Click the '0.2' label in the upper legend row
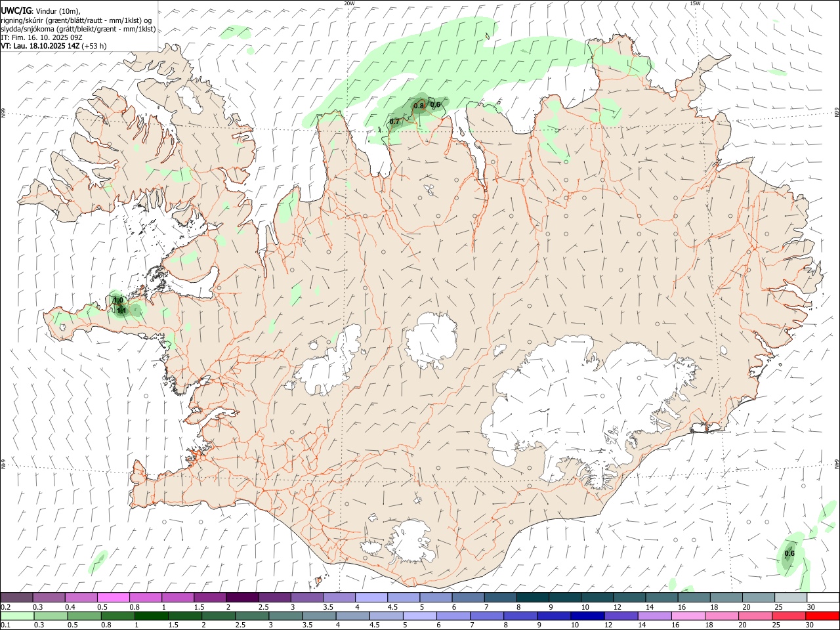Image resolution: width=840 pixels, height=630 pixels. pos(5,607)
